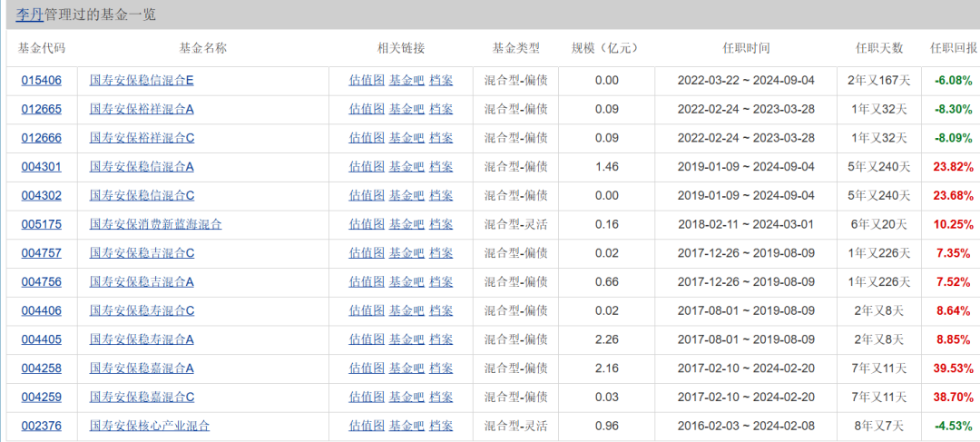Select the 2018-02-11 ~ 2024-03-01 tenure period
The height and width of the screenshot is (442, 980).
(x=746, y=224)
